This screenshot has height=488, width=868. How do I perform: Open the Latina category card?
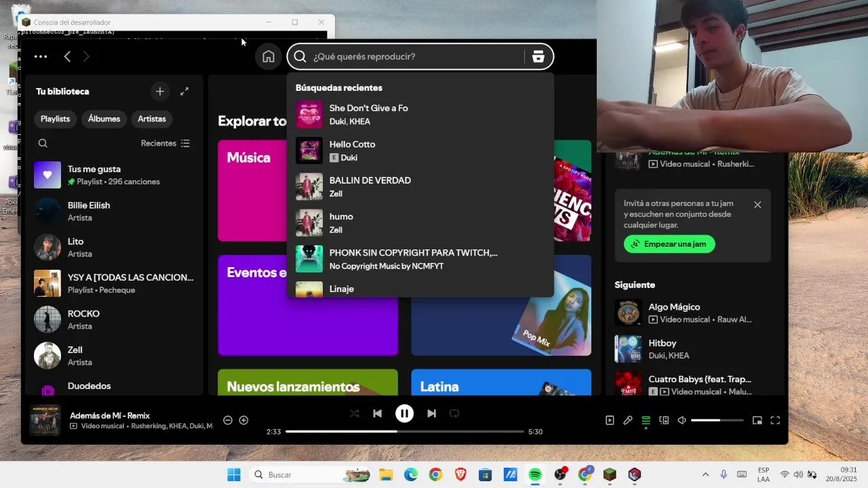coord(501,382)
